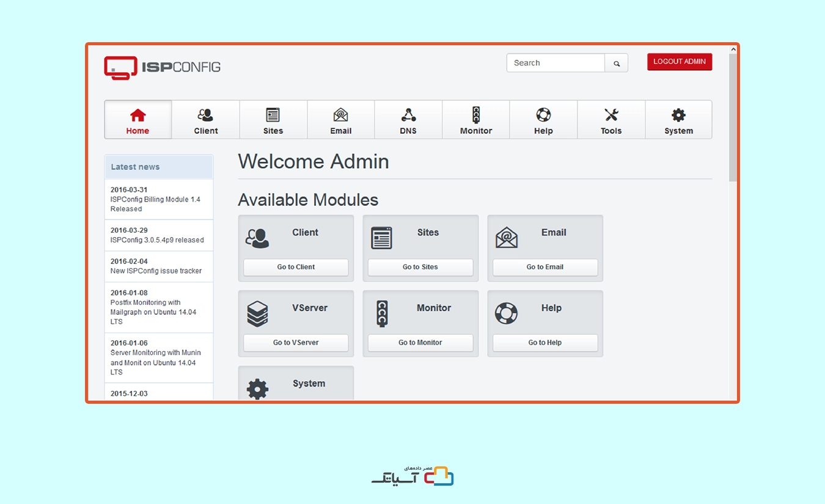The height and width of the screenshot is (504, 825).
Task: Click the Go to Sites button
Action: coord(420,267)
